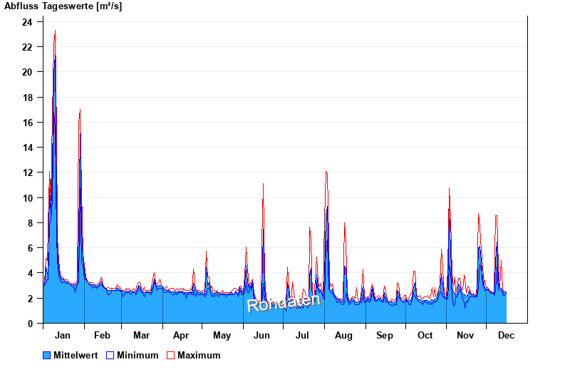Select the Feb month label

coord(102,336)
